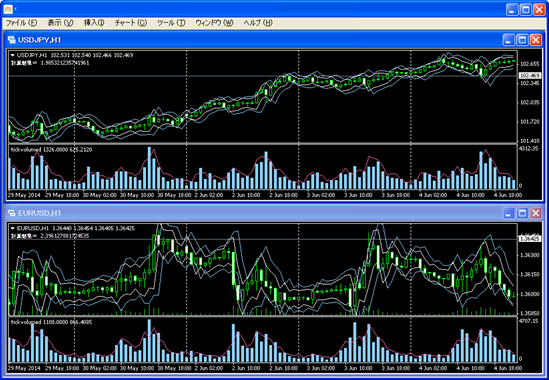
Task: Open the ヘルプ (H) menu
Action: point(258,23)
